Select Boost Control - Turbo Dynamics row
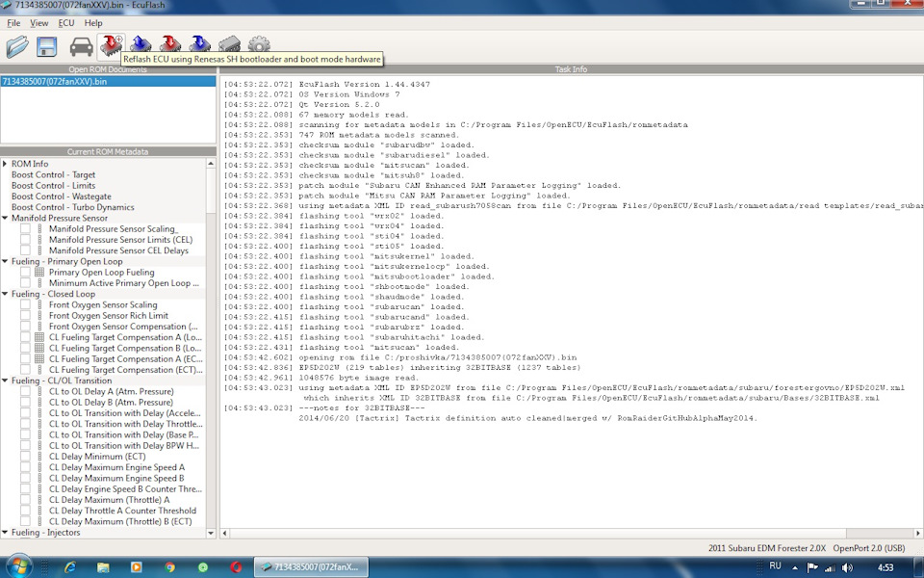The width and height of the screenshot is (924, 578). [x=72, y=207]
